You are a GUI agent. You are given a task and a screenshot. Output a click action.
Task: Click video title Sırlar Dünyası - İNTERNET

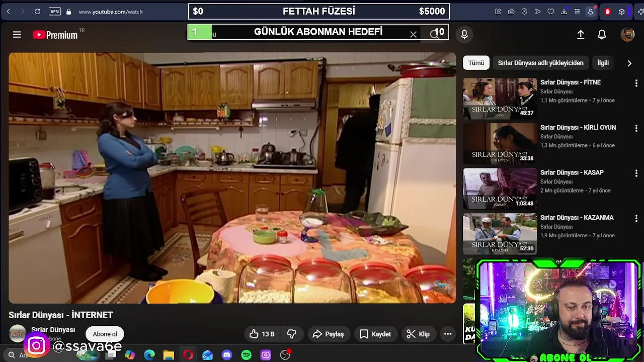pyautogui.click(x=61, y=315)
